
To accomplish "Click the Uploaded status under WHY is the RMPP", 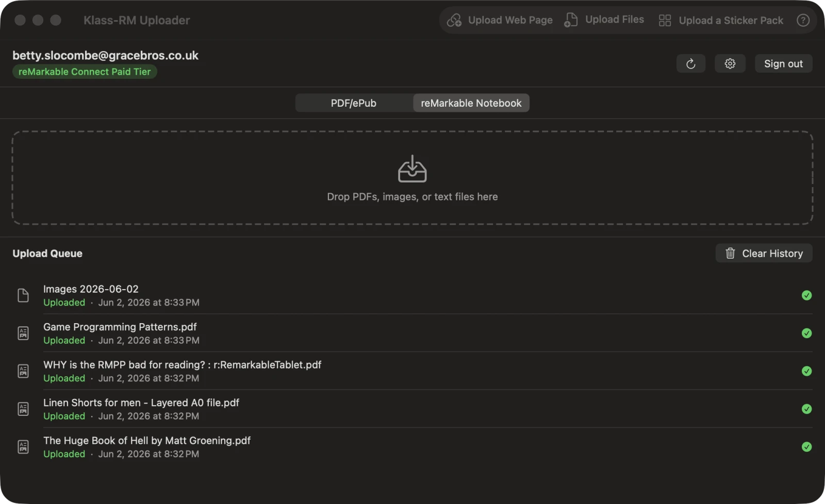I will pos(64,378).
